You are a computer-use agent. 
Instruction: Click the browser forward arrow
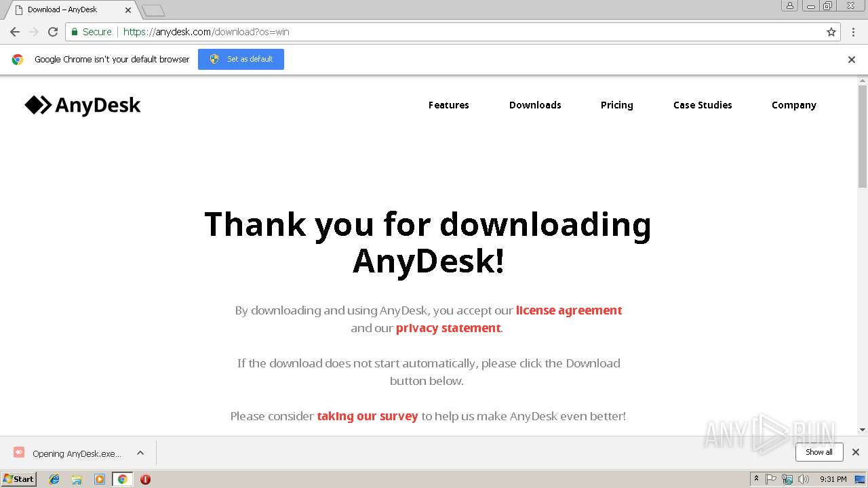(33, 32)
